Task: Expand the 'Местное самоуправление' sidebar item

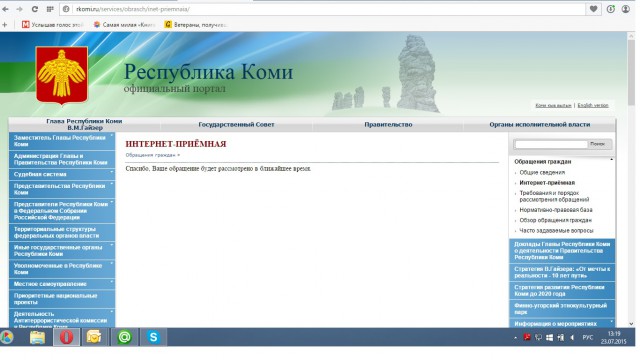Action: tap(62, 284)
